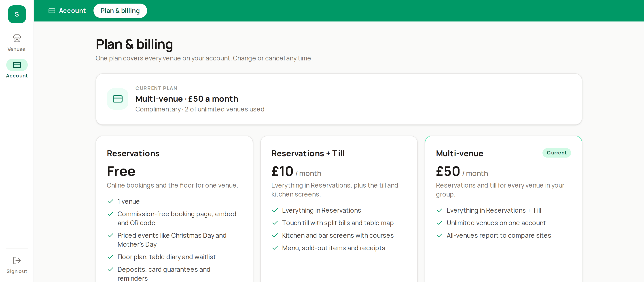Click 'All-venues report to compare sites'
This screenshot has width=644, height=282.
click(499, 235)
